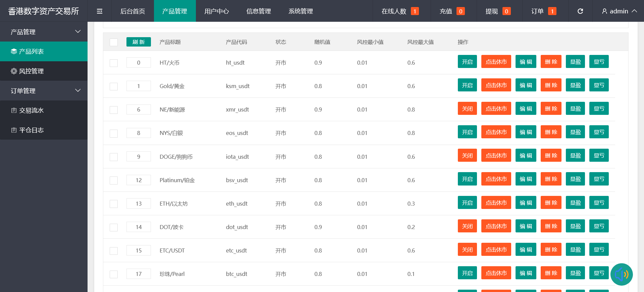The image size is (644, 292).
Task: Collapse the 产品管理 sidebar section
Action: click(x=44, y=32)
